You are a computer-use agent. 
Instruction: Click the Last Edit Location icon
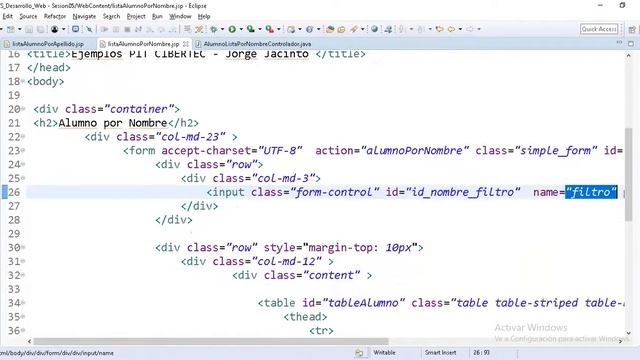[x=440, y=29]
